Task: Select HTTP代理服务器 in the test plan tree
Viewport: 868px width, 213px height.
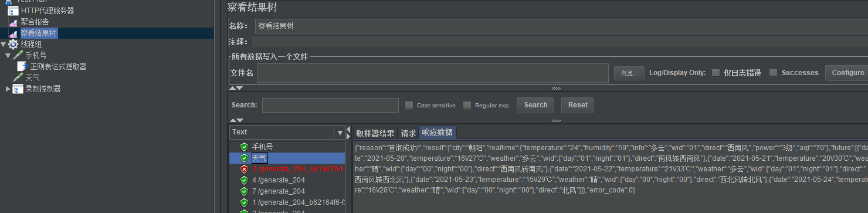Action: [48, 11]
